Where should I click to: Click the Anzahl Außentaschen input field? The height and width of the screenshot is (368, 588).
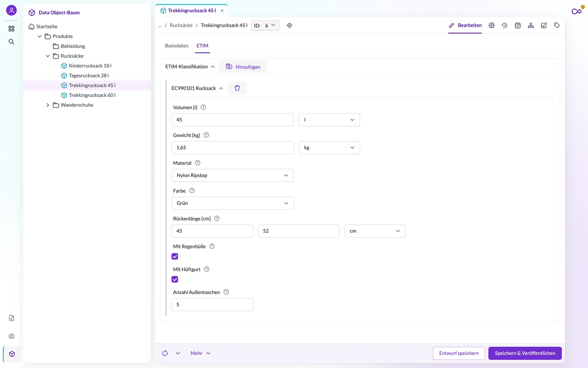[x=212, y=305]
